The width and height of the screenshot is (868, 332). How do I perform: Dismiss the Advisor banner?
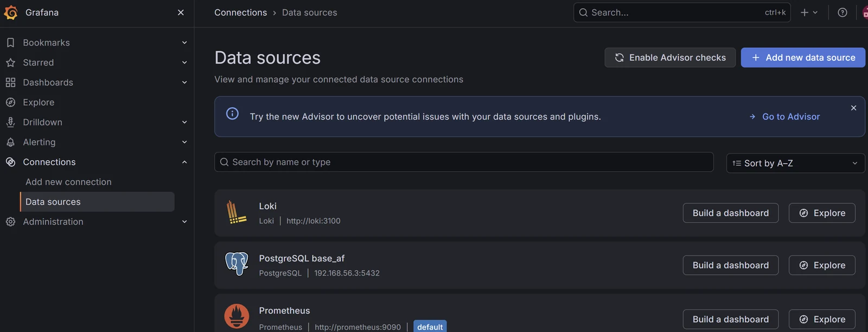[x=853, y=108]
